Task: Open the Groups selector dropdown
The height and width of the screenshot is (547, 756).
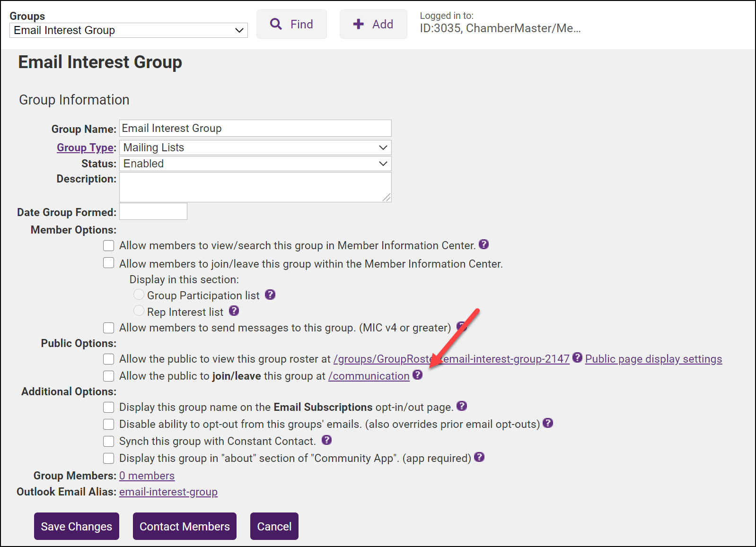Action: [128, 30]
